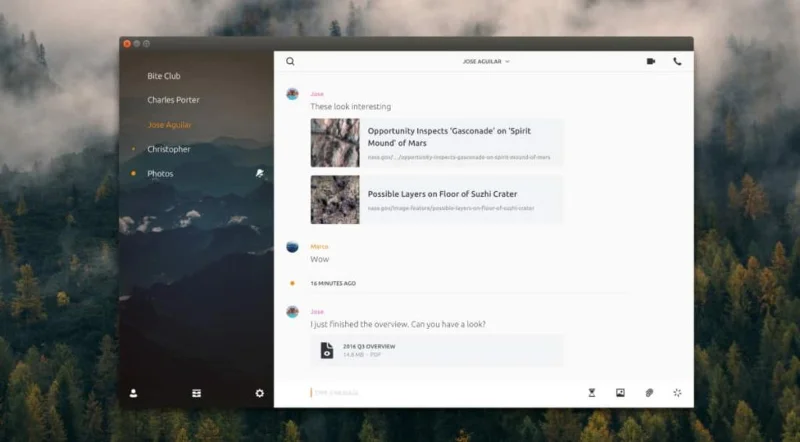The height and width of the screenshot is (442, 800).
Task: Start a voice call via phone icon
Action: point(677,61)
